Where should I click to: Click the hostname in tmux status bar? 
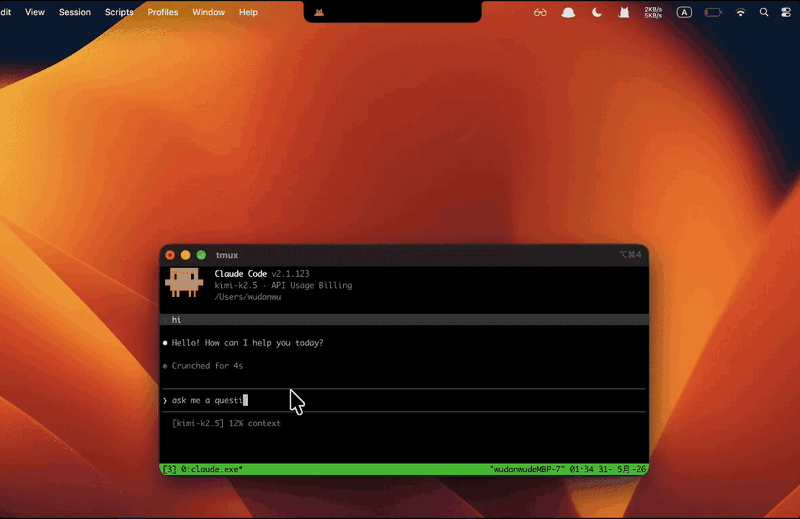click(x=527, y=469)
